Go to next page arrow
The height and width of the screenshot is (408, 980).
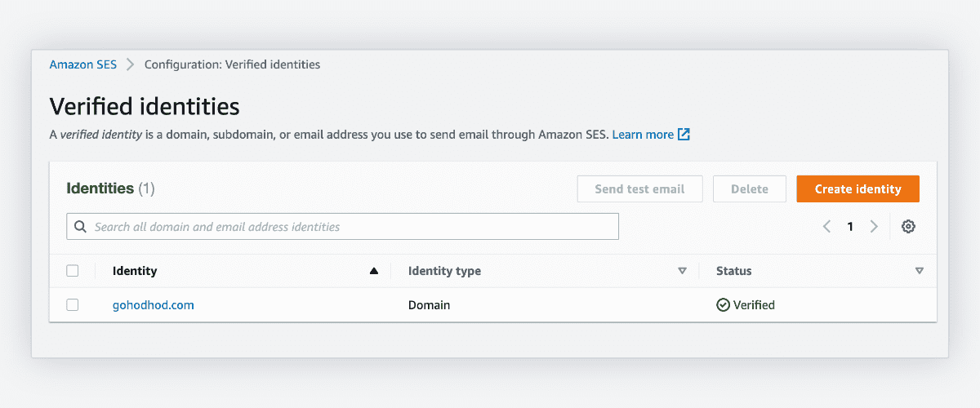pos(874,227)
